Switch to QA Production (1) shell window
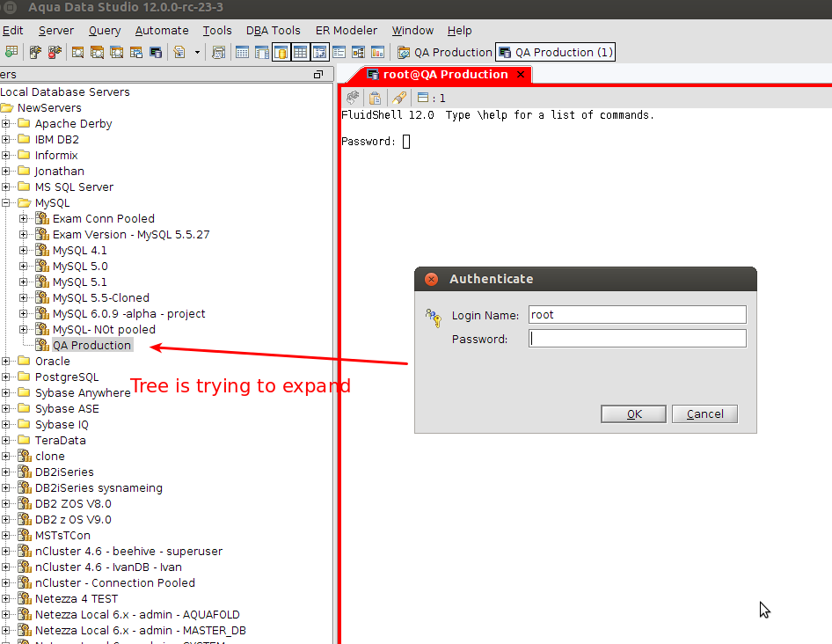Image resolution: width=832 pixels, height=644 pixels. [556, 52]
